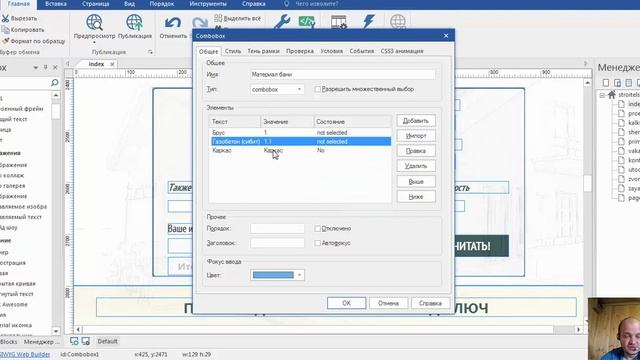Click the Импорт button

(x=416, y=136)
